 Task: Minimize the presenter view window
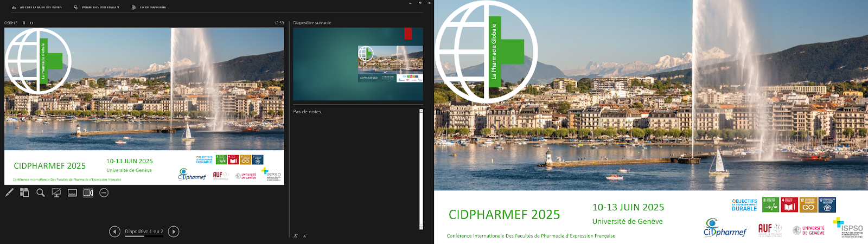click(411, 3)
